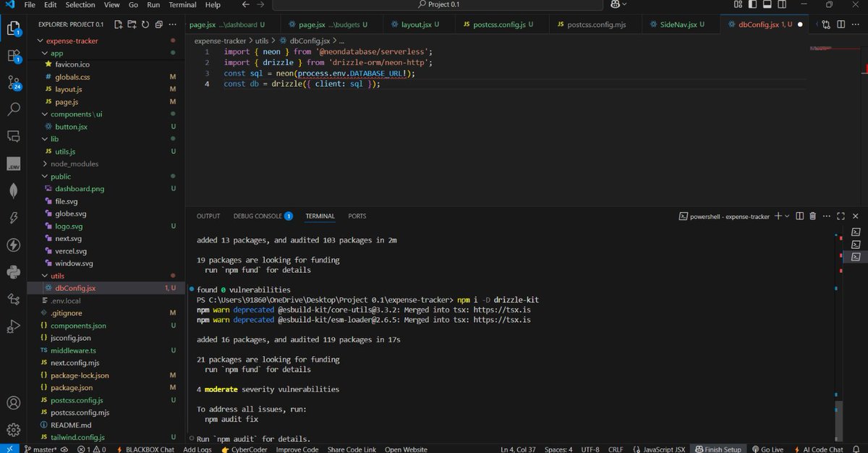
Task: Open BLACKBOX Chat from status bar
Action: [x=145, y=449]
